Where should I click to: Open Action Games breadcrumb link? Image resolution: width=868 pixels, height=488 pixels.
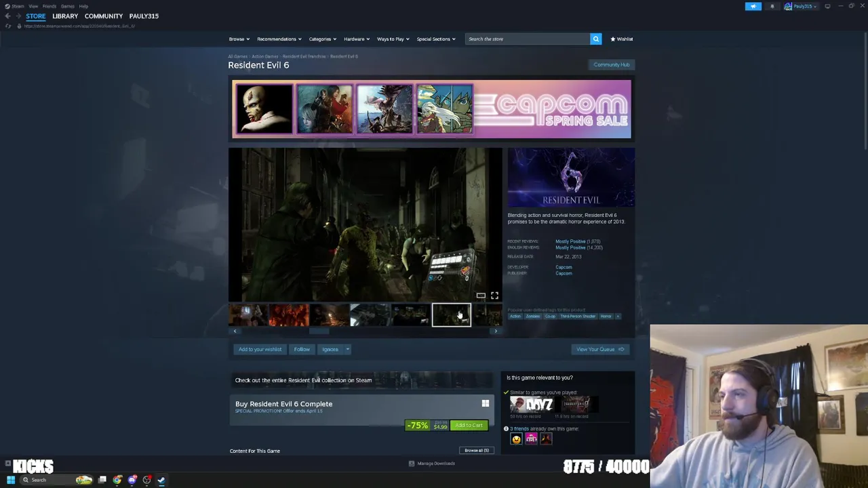click(265, 56)
